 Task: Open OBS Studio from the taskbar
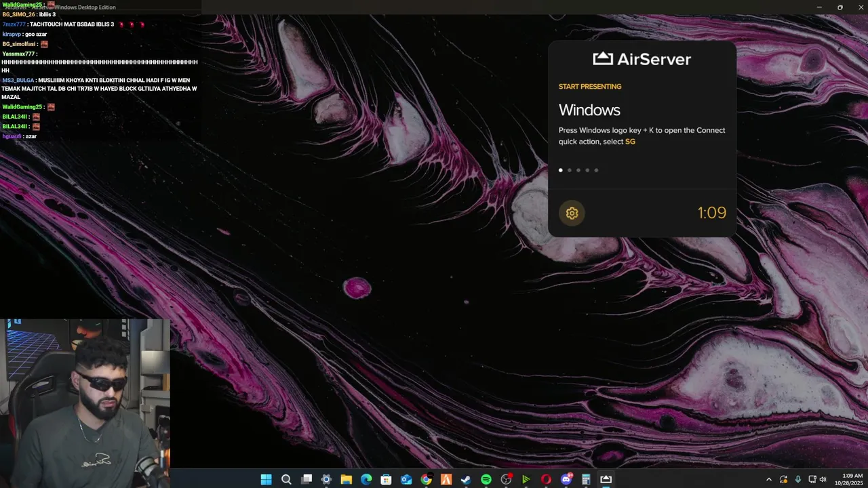pyautogui.click(x=506, y=479)
